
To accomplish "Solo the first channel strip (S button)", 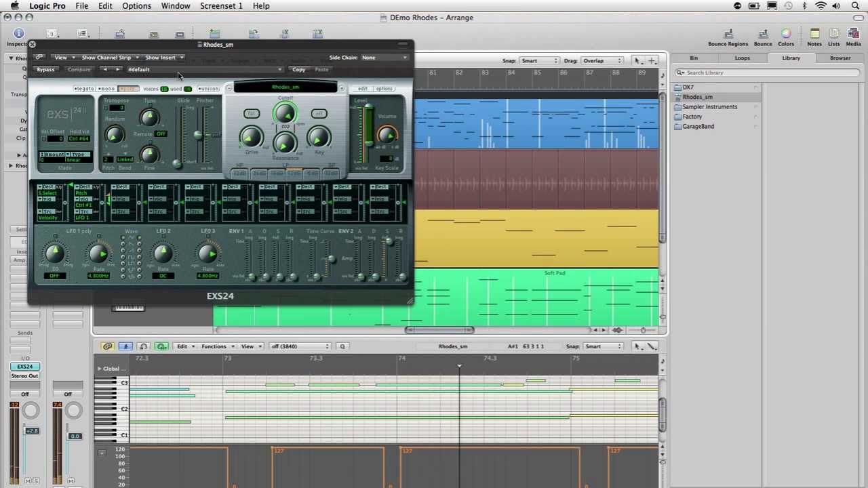I will click(35, 481).
